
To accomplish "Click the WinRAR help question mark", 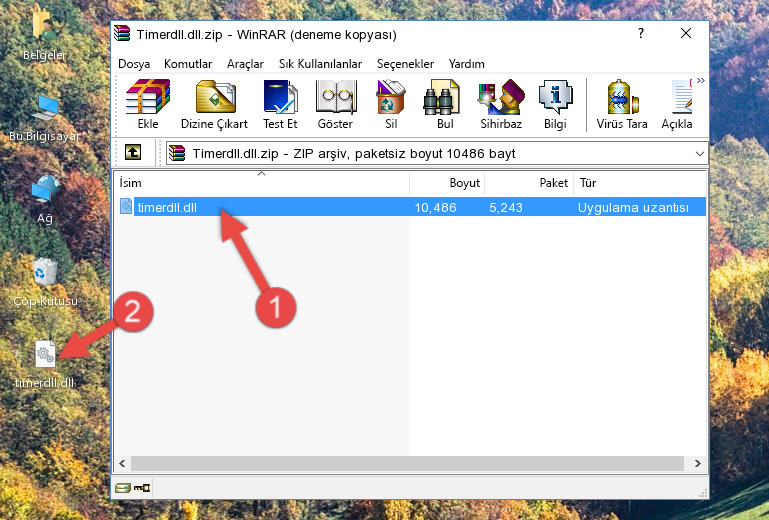I will 641,33.
